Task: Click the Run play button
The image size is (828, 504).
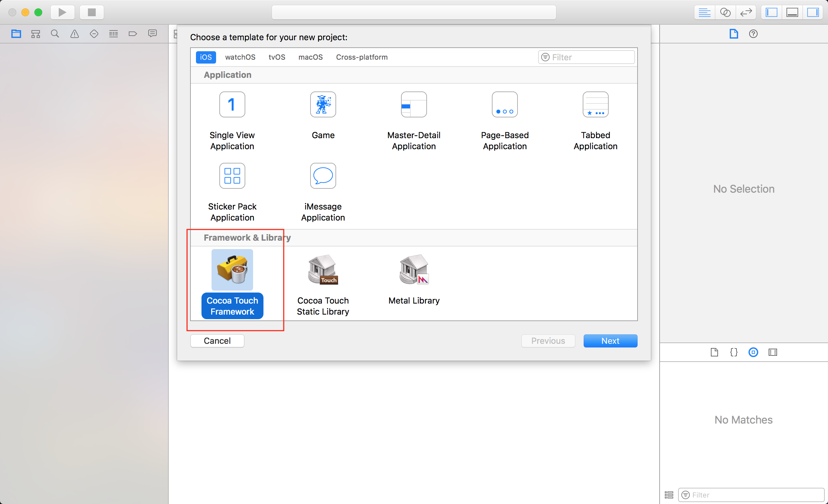Action: 62,12
